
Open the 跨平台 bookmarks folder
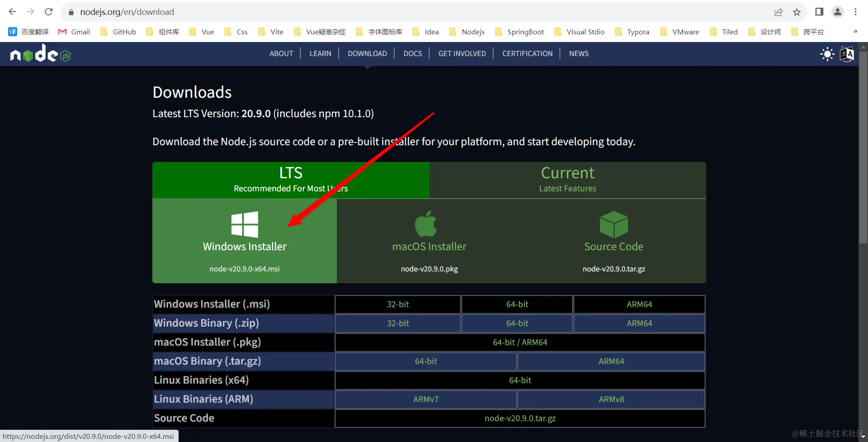point(807,32)
